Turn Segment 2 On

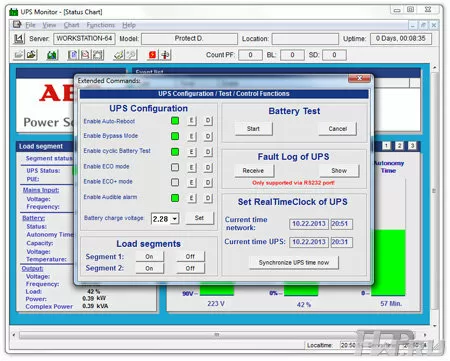[149, 268]
